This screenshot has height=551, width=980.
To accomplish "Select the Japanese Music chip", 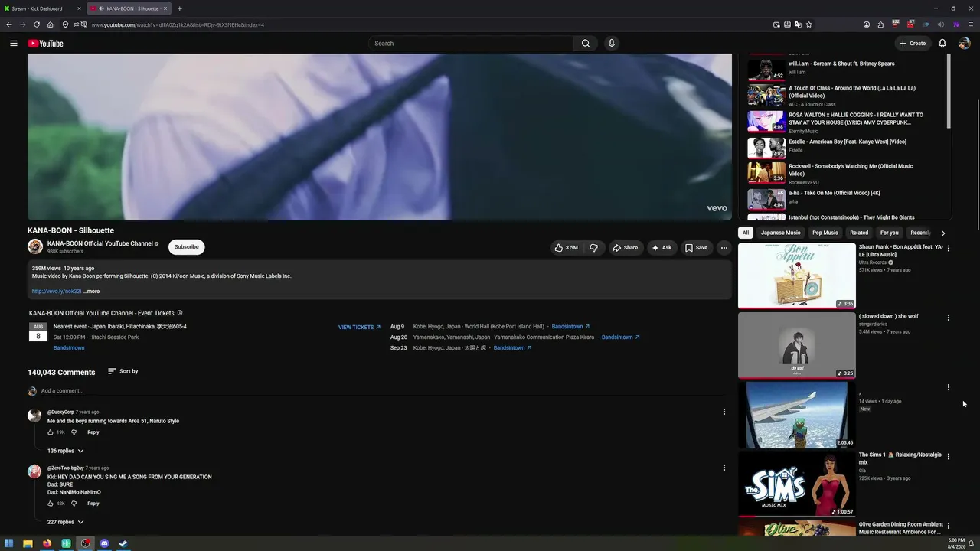I will (780, 233).
